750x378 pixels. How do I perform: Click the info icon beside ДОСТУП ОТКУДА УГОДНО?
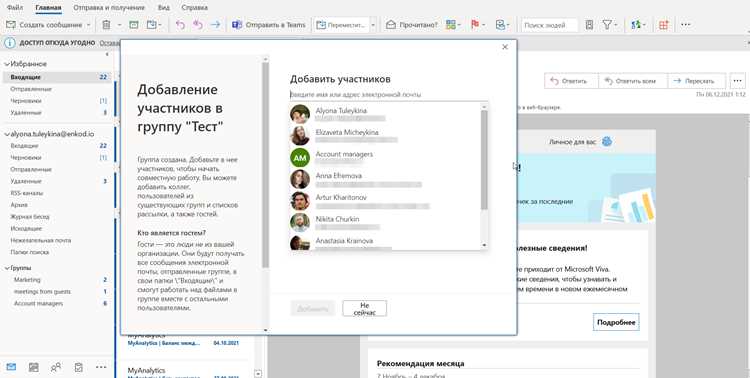pyautogui.click(x=10, y=43)
